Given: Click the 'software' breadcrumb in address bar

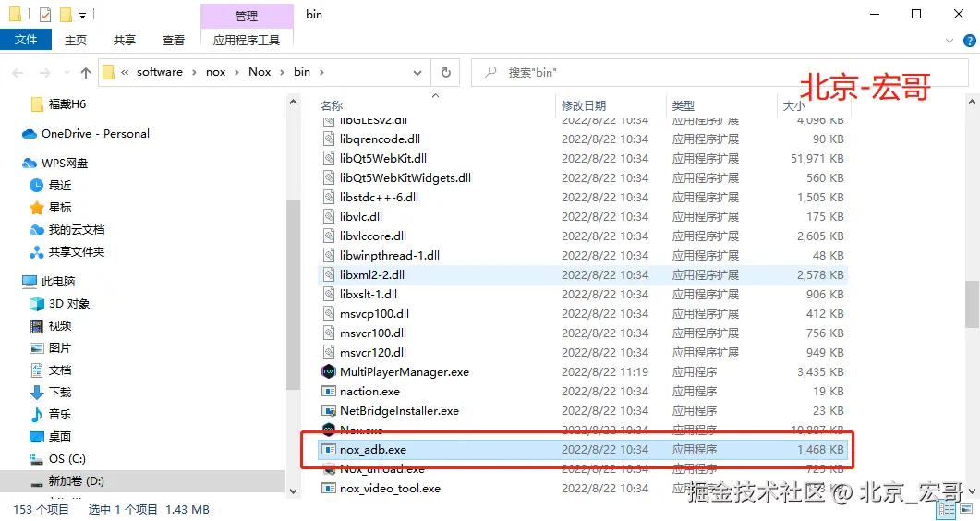Looking at the screenshot, I should [159, 72].
